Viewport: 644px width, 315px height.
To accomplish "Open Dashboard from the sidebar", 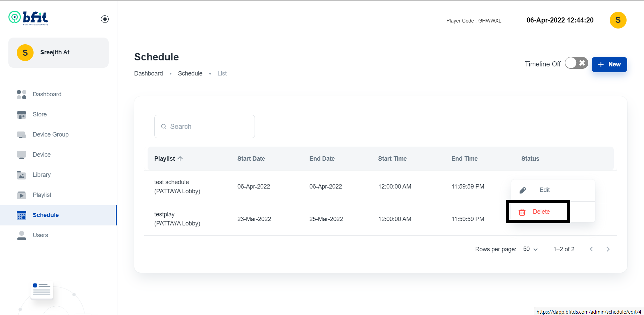I will coord(58,94).
